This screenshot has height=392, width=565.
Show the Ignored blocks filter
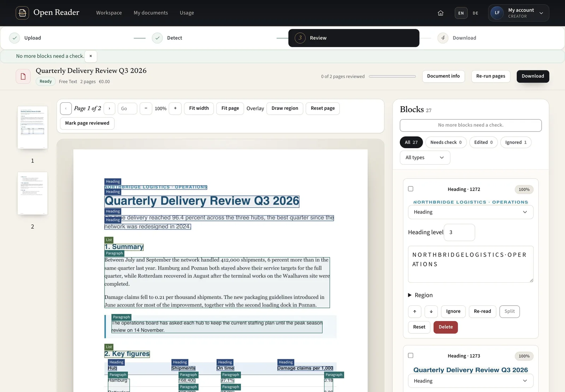[x=516, y=142]
